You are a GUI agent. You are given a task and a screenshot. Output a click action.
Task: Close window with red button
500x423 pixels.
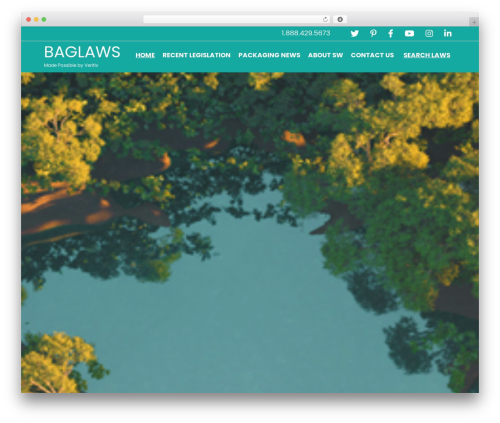pyautogui.click(x=29, y=19)
